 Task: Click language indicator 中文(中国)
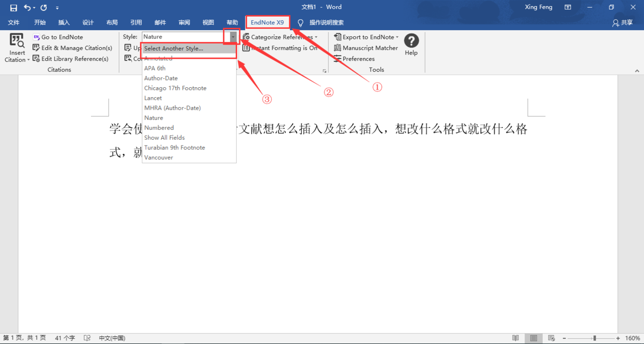coord(112,338)
